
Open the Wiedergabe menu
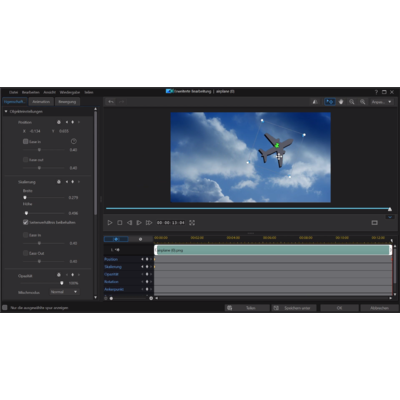[70, 92]
